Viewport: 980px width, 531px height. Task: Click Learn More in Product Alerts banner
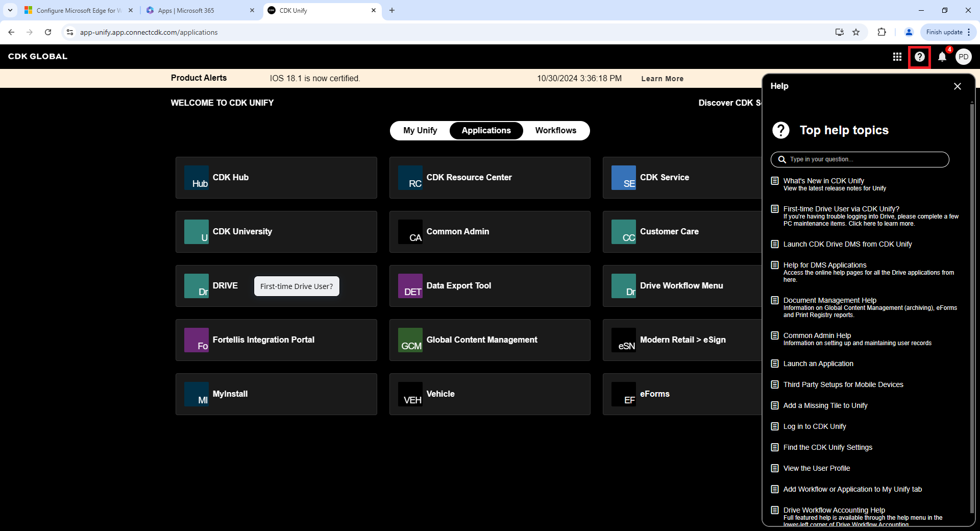point(662,79)
